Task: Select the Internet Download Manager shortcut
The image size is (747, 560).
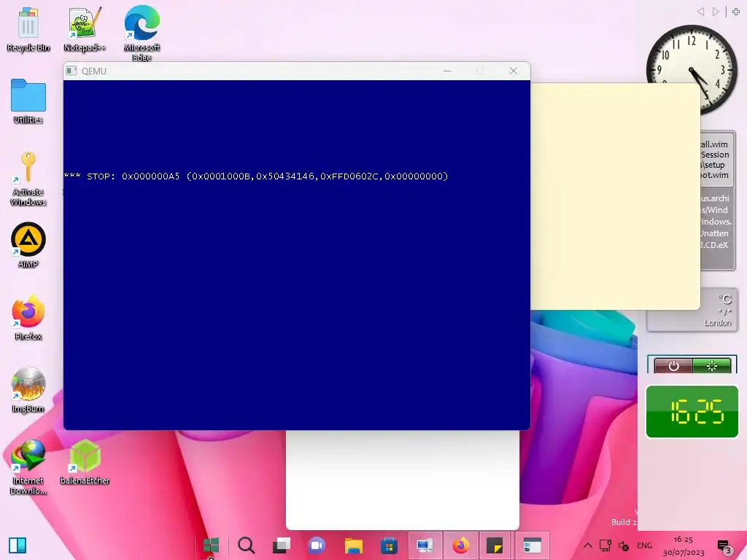Action: pyautogui.click(x=28, y=467)
